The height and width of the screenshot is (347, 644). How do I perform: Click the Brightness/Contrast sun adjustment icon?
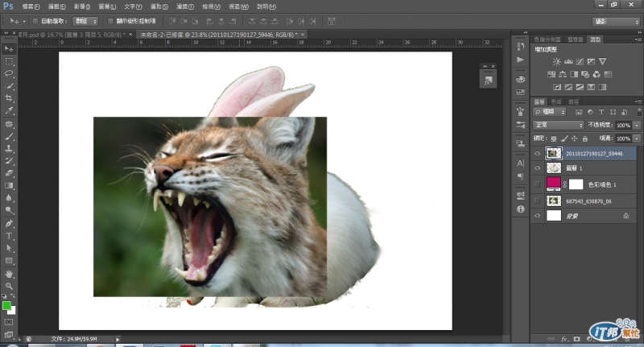point(556,61)
